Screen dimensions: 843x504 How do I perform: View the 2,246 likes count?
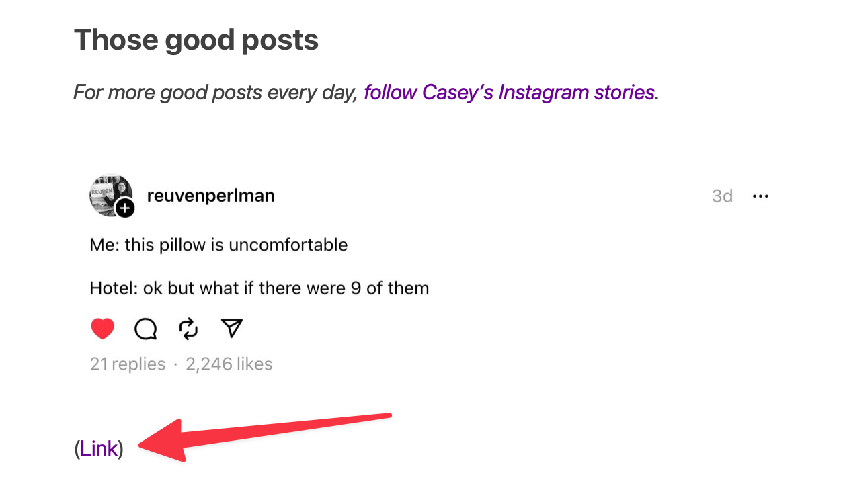229,364
